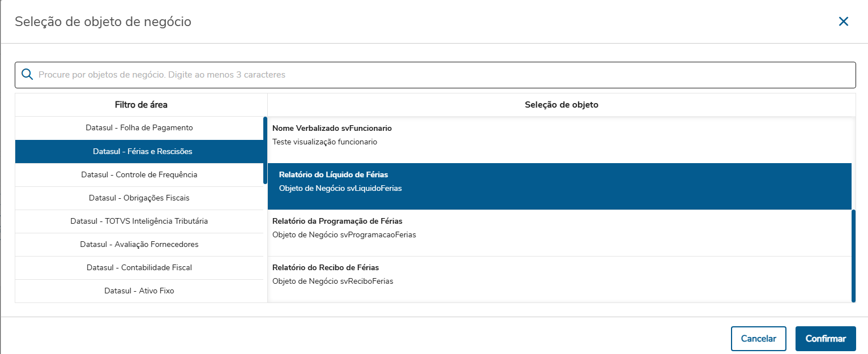The height and width of the screenshot is (354, 868).
Task: Choose Datasul - Avaliação Fornecedores filter
Action: pyautogui.click(x=139, y=244)
